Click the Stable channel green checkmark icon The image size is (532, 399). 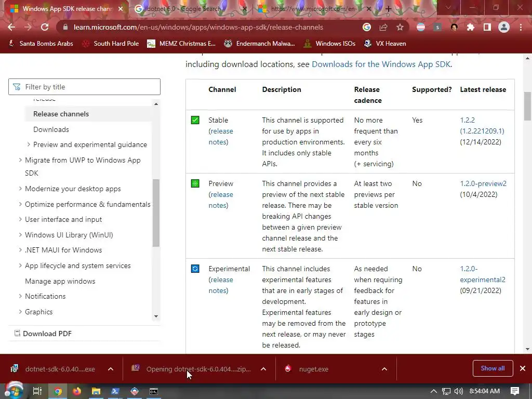click(x=195, y=120)
